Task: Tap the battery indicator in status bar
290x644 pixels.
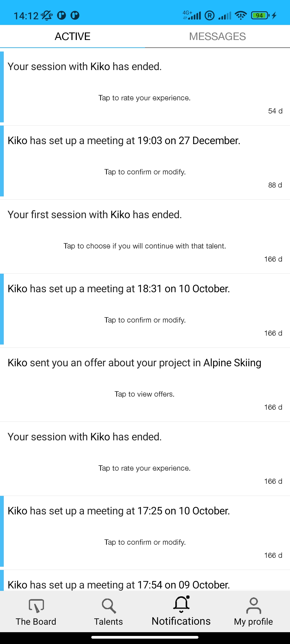Action: click(x=260, y=16)
